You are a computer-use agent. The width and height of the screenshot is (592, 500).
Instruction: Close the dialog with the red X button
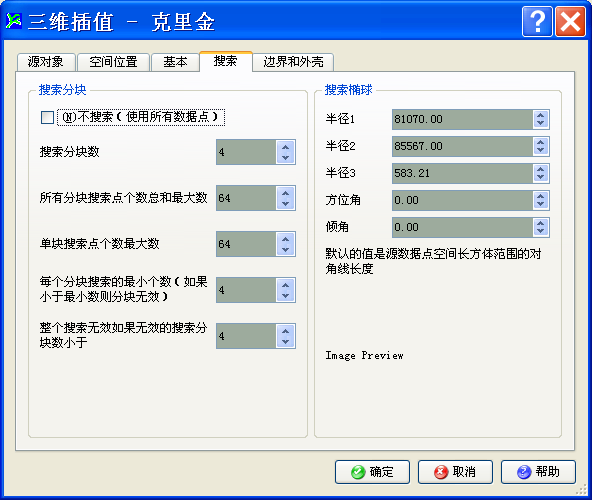(x=570, y=22)
